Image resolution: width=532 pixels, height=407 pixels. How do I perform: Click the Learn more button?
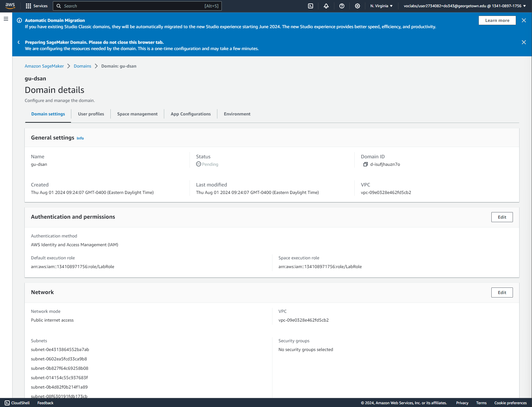[x=497, y=20]
